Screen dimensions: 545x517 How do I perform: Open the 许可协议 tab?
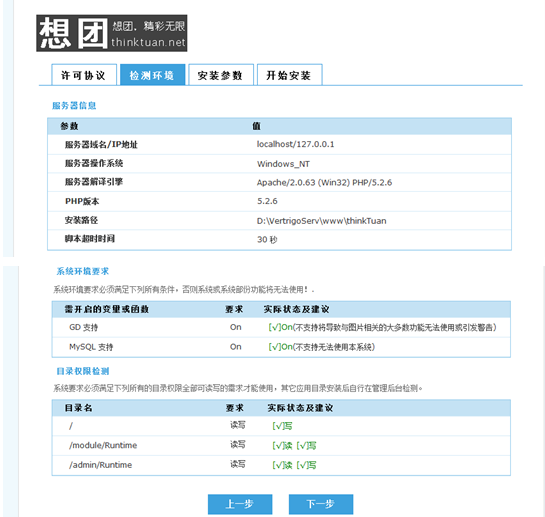pyautogui.click(x=84, y=75)
